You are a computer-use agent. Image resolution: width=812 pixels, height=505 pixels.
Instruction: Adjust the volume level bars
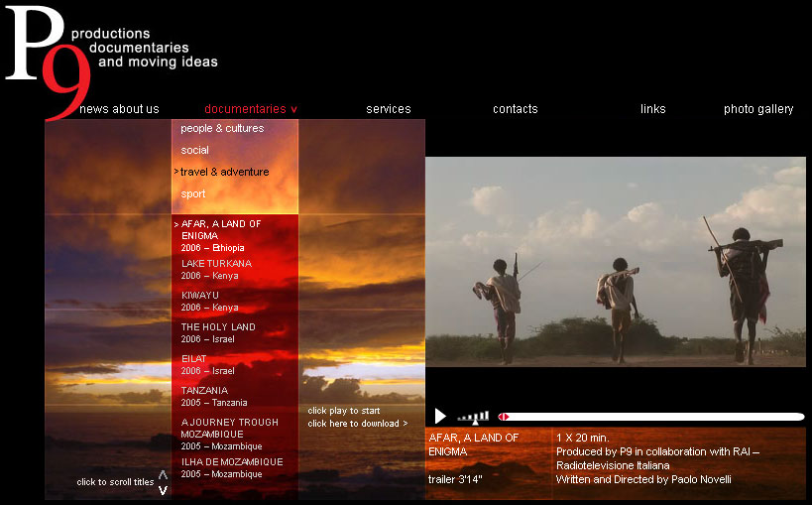click(474, 418)
